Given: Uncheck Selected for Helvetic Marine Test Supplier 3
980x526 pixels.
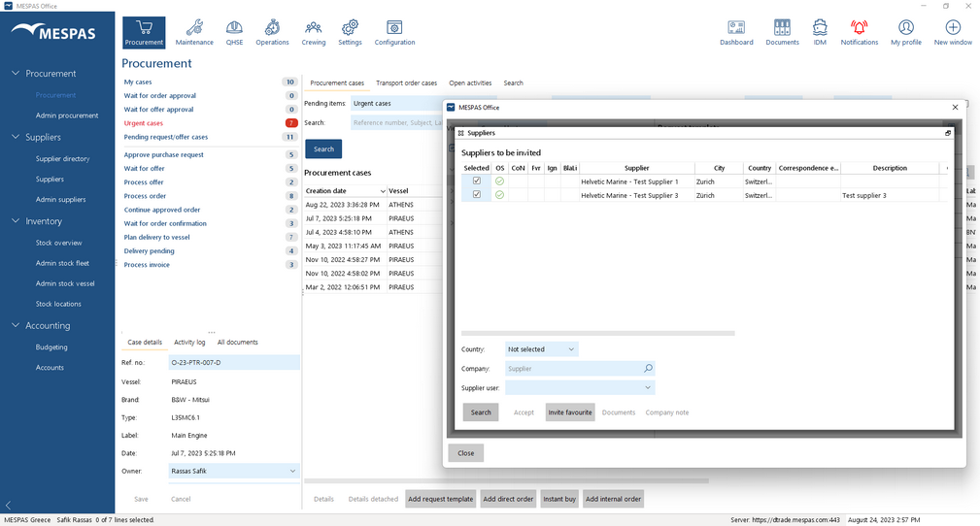Looking at the screenshot, I should [477, 195].
